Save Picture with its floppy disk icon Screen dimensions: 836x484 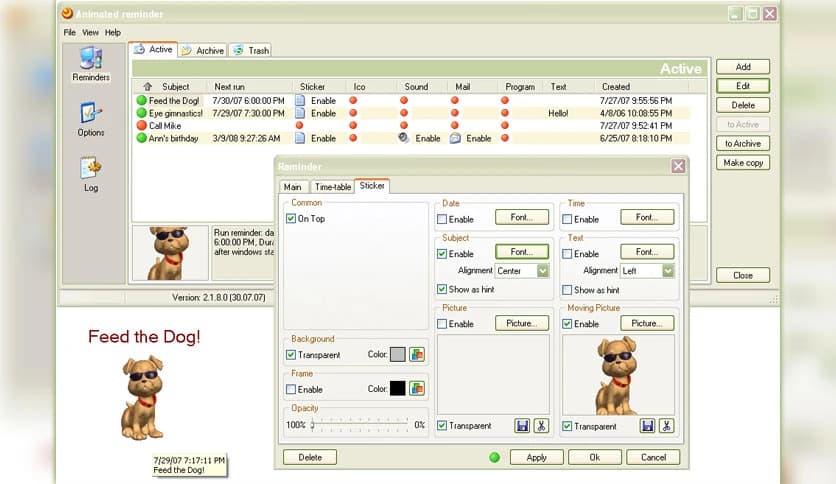(522, 425)
